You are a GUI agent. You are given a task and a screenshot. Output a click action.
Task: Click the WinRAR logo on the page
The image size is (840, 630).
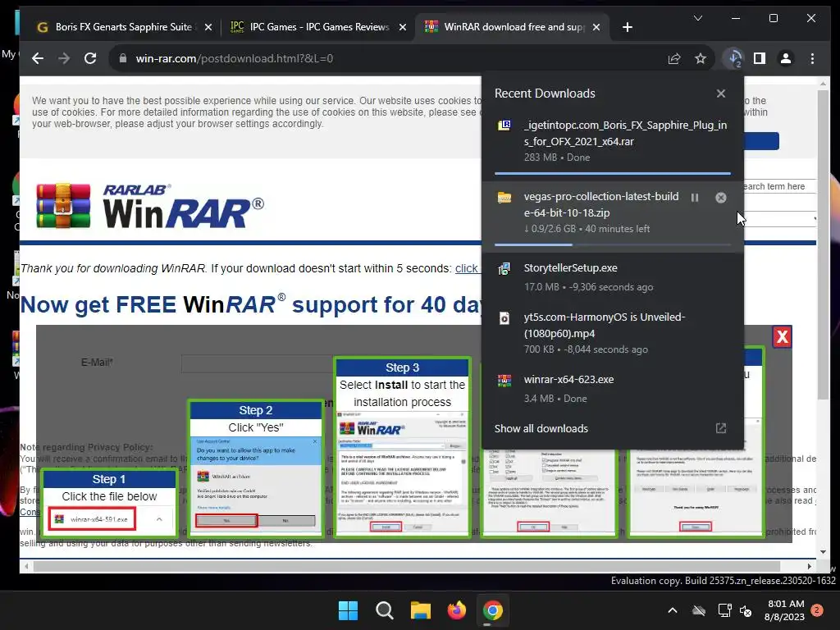pos(150,206)
